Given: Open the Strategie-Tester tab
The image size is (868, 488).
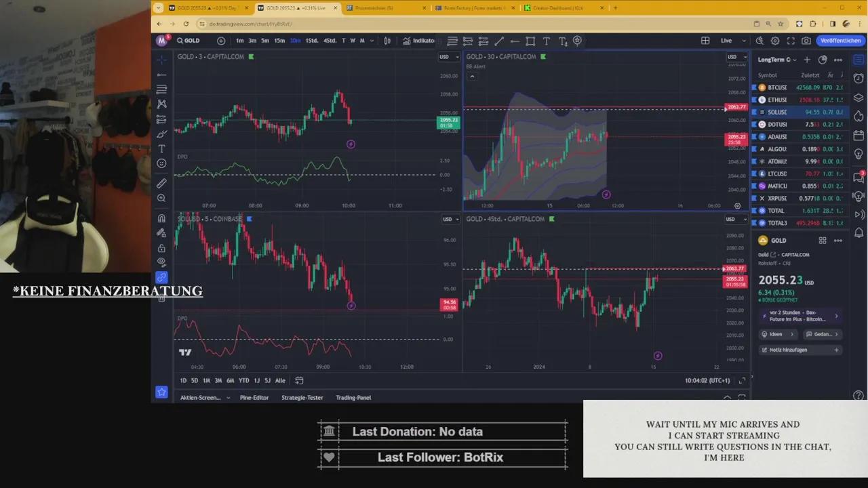Looking at the screenshot, I should tap(302, 398).
